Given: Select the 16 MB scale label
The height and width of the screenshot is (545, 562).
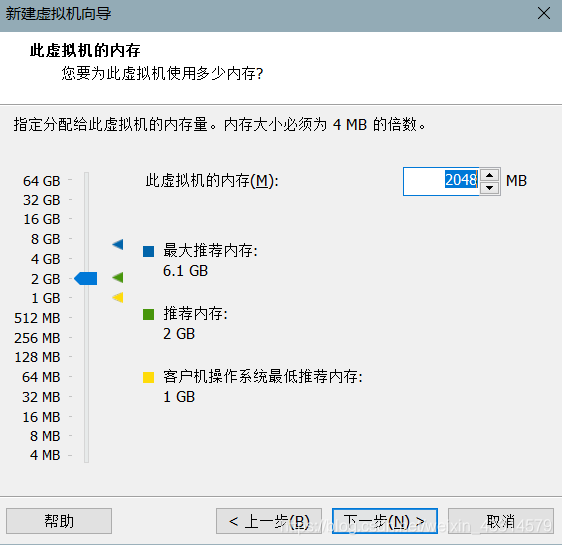Looking at the screenshot, I should [41, 417].
